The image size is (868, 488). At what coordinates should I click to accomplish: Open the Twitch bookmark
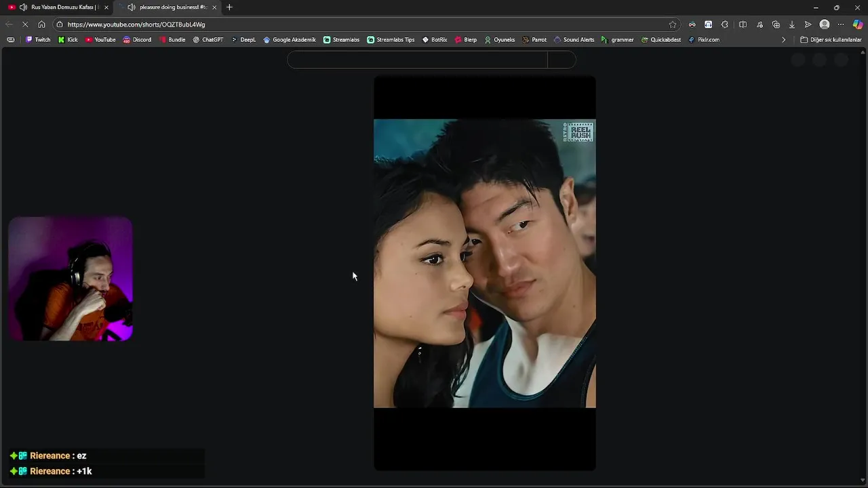pos(38,40)
